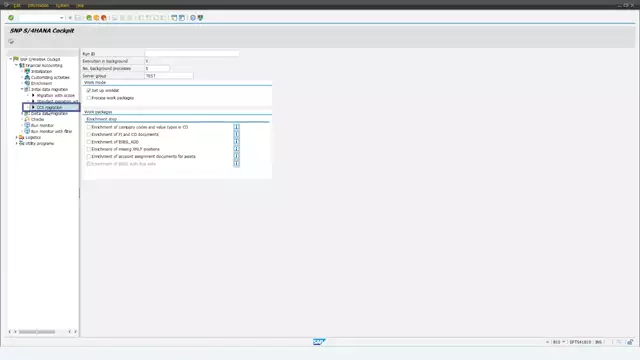
Task: Click the Execution in background field
Action: pos(147,61)
